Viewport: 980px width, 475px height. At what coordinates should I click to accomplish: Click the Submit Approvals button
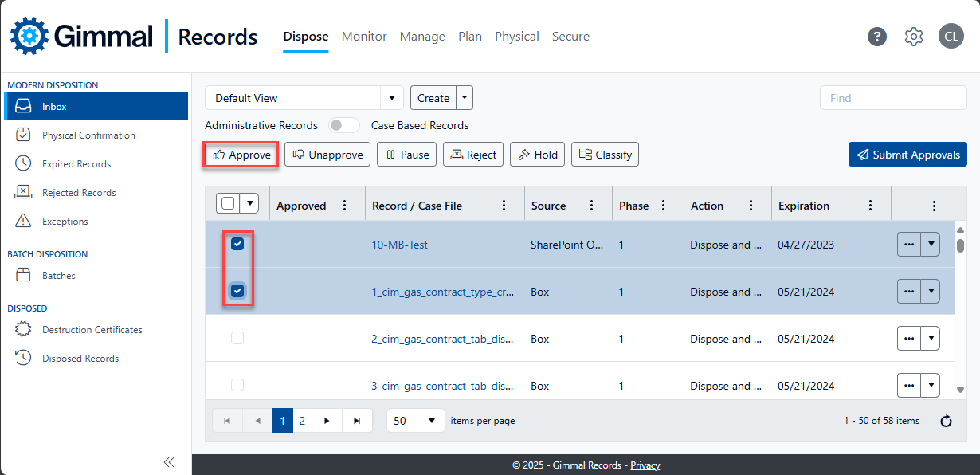(x=907, y=155)
